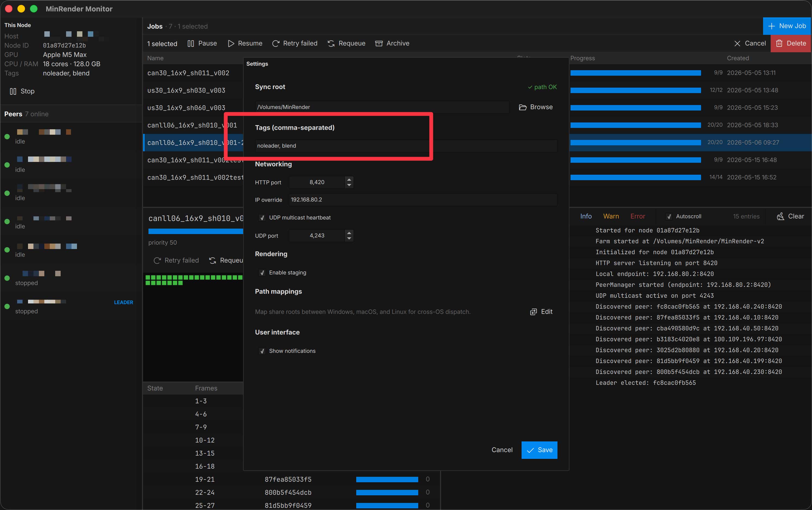Sort jobs by Progress column
Image resolution: width=812 pixels, height=510 pixels.
point(582,58)
